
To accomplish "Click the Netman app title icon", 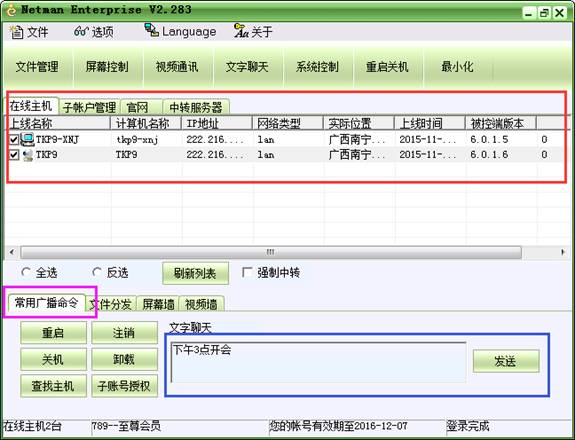I will pyautogui.click(x=11, y=9).
